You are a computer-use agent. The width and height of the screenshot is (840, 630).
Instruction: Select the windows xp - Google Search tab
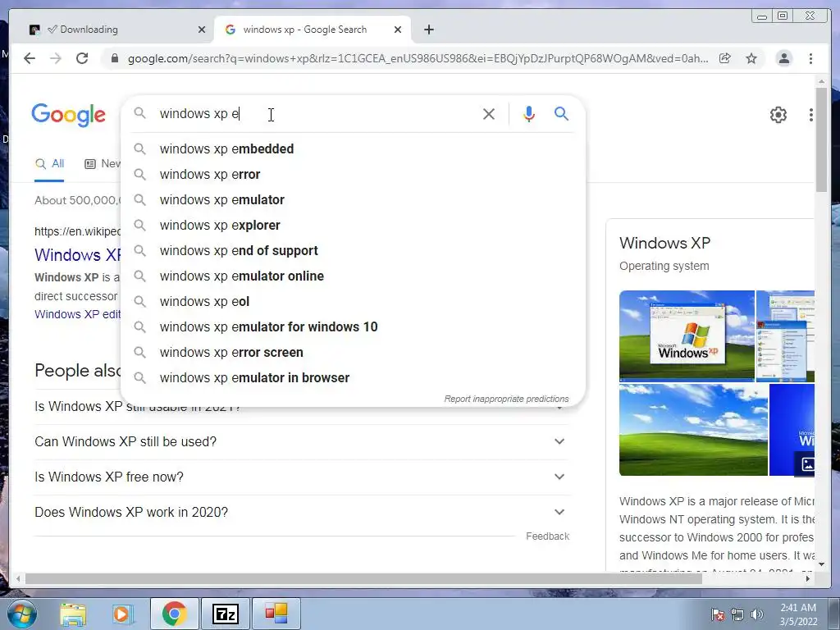click(313, 30)
